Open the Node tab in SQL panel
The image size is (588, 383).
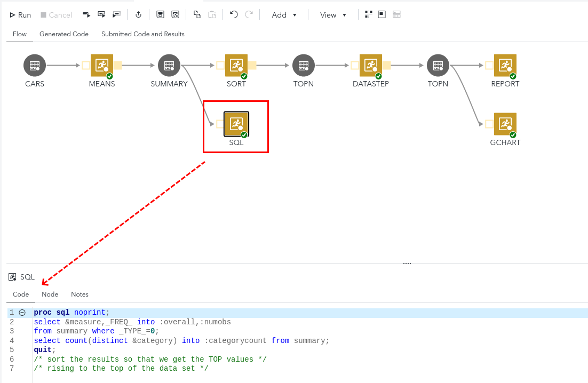50,294
